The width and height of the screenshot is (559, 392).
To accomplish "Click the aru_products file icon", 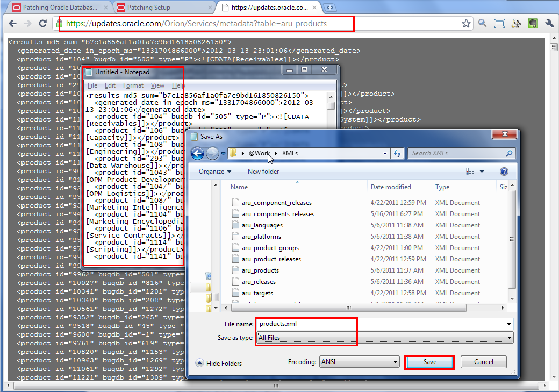I will coord(235,270).
